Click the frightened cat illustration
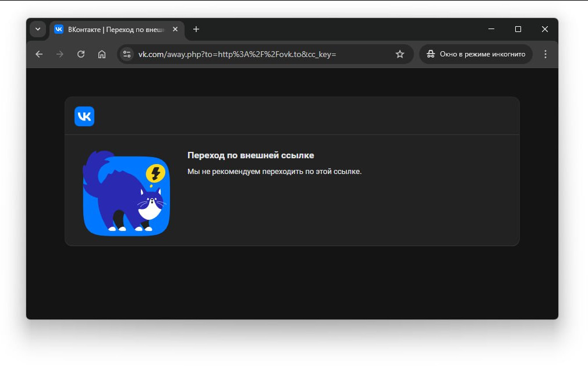This screenshot has width=588, height=366. (126, 193)
